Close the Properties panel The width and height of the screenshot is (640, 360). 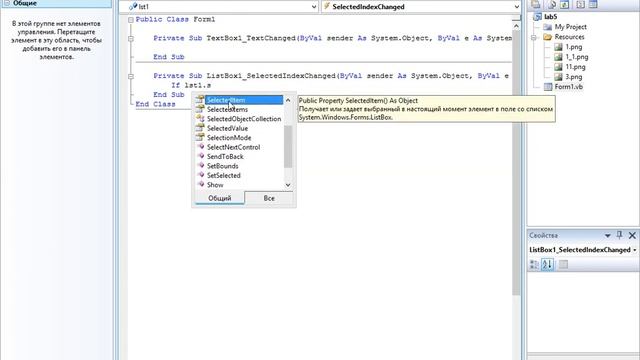coord(632,236)
